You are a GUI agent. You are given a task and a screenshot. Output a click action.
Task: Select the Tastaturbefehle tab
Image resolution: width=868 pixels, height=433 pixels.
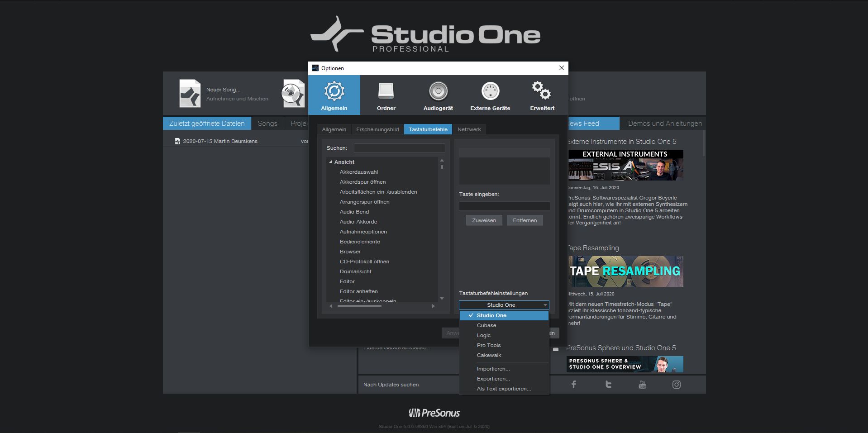tap(428, 129)
